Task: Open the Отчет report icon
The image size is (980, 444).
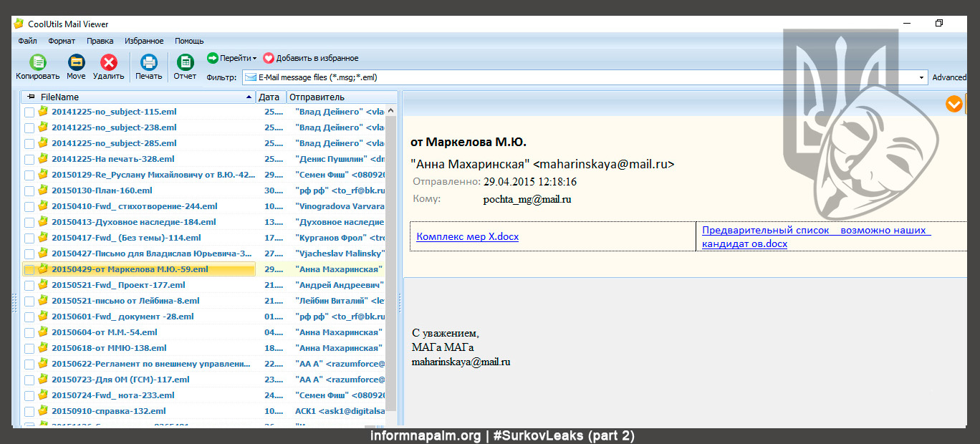Action: coord(185,63)
